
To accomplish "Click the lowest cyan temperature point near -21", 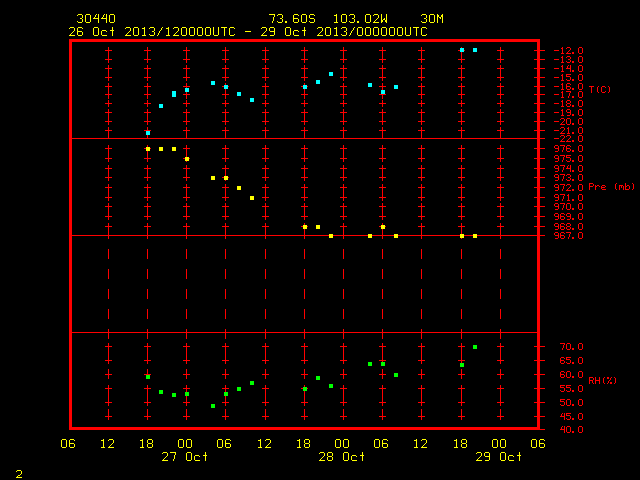I will pyautogui.click(x=148, y=133).
